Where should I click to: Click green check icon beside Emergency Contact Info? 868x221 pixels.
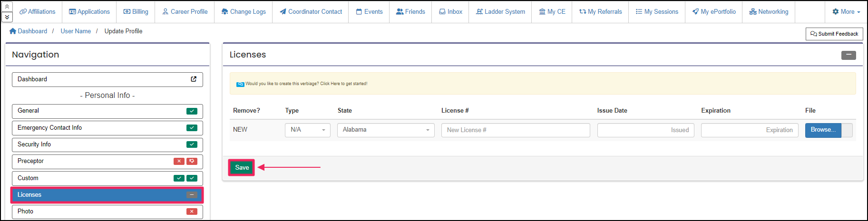point(192,128)
